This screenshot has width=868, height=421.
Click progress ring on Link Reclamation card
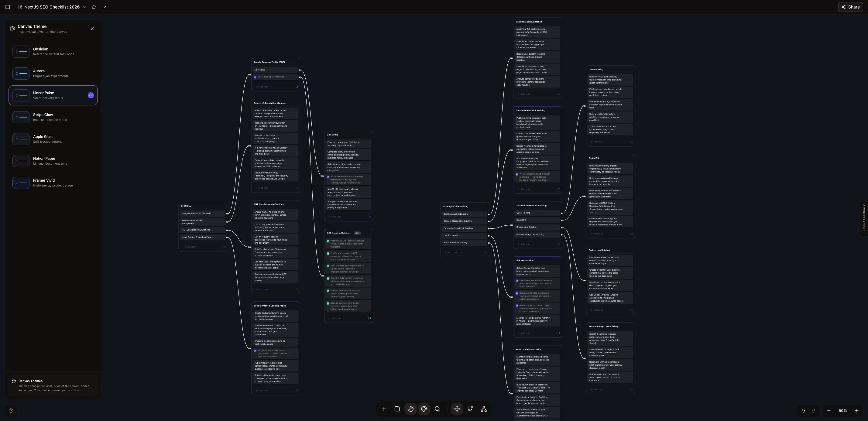tap(558, 333)
